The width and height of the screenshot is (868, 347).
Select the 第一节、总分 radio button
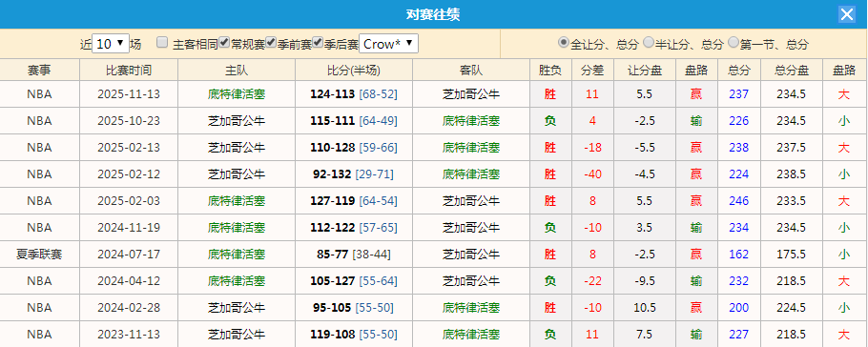(x=734, y=42)
